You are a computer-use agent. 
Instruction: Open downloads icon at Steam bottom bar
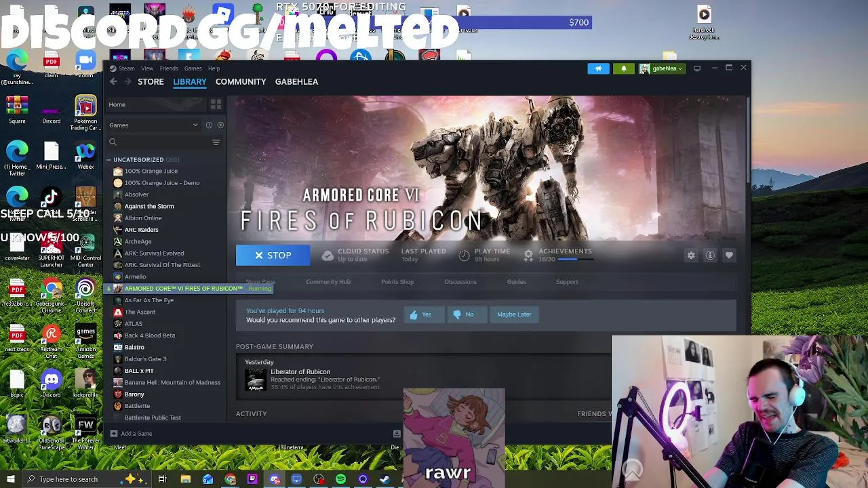coord(397,434)
